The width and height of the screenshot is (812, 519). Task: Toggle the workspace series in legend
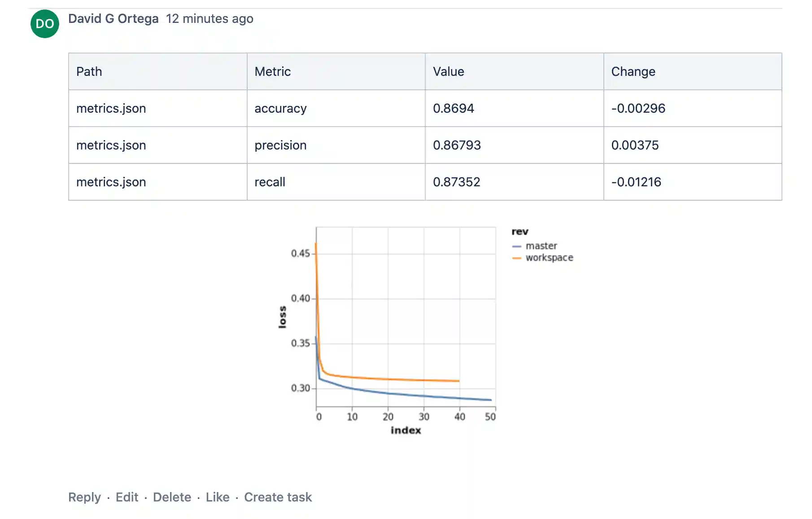point(549,257)
